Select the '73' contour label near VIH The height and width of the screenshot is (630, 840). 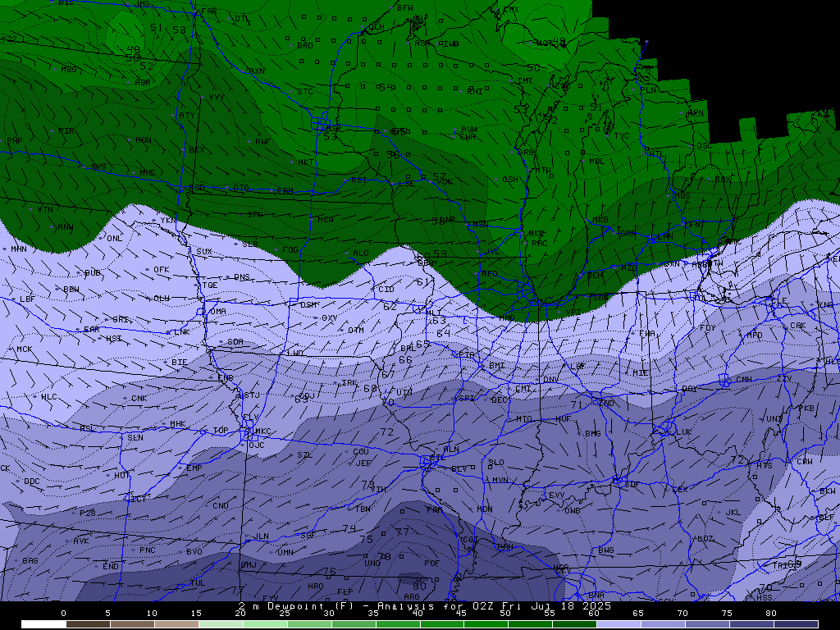pos(368,484)
